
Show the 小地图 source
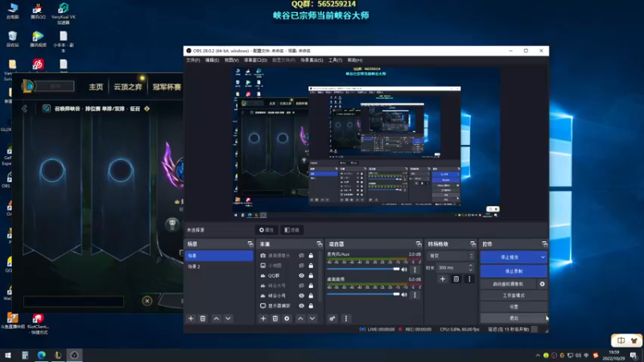click(301, 265)
